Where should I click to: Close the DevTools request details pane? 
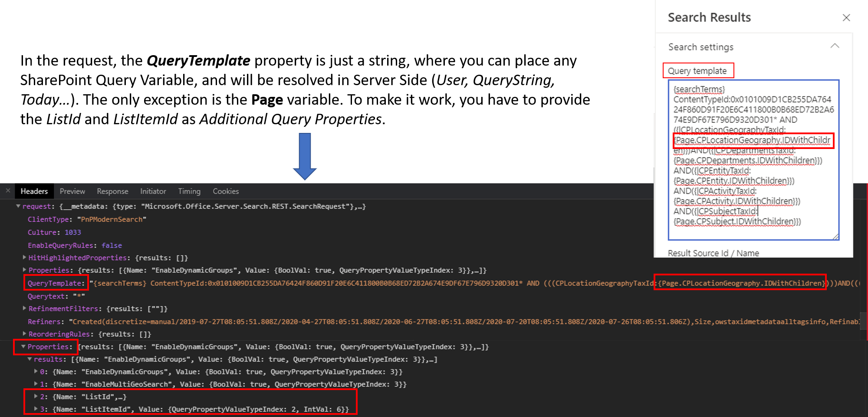pyautogui.click(x=8, y=191)
